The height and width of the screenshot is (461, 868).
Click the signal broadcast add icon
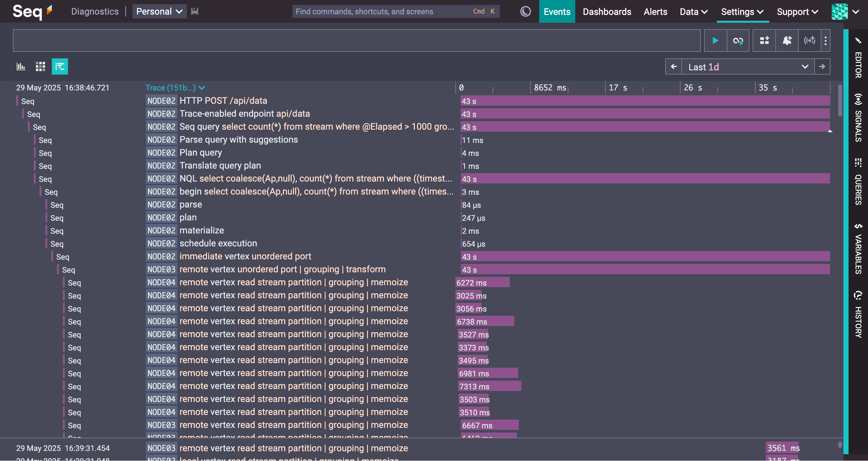click(809, 41)
